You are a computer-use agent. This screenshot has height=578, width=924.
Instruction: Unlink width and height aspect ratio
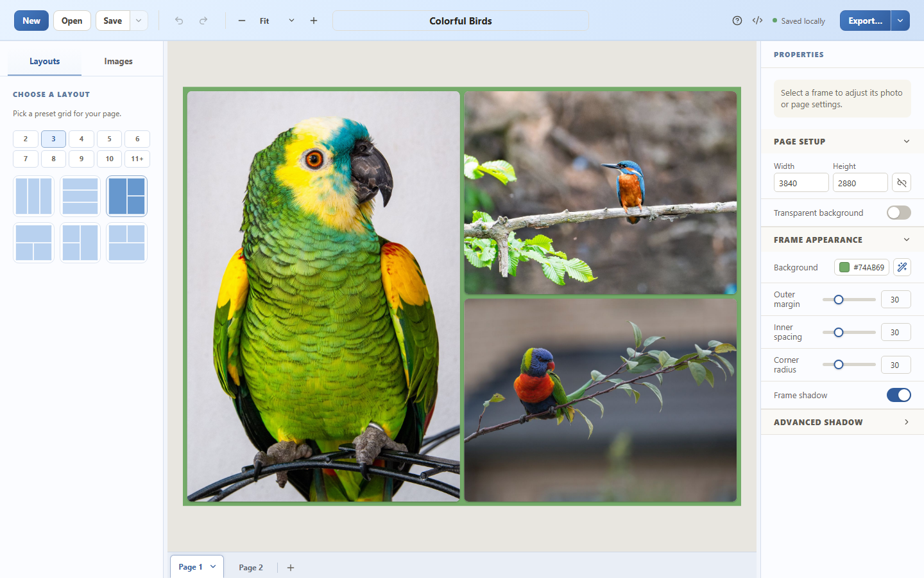(x=902, y=183)
